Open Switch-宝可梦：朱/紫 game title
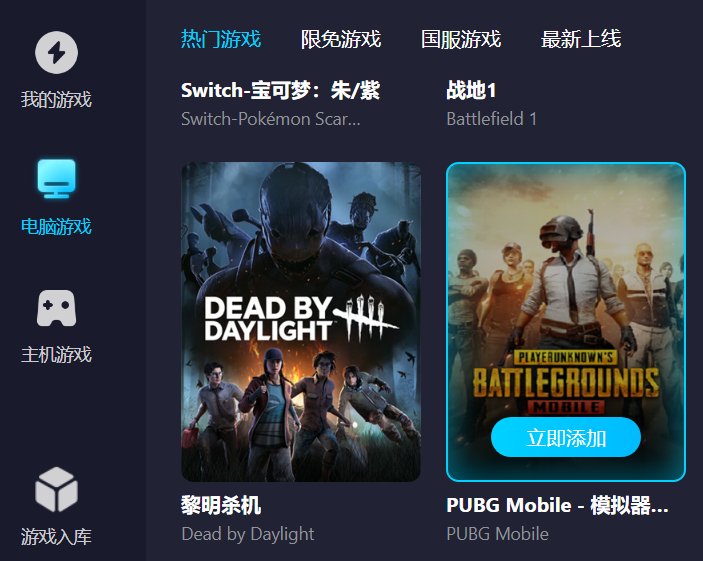The width and height of the screenshot is (703, 561). pos(281,90)
